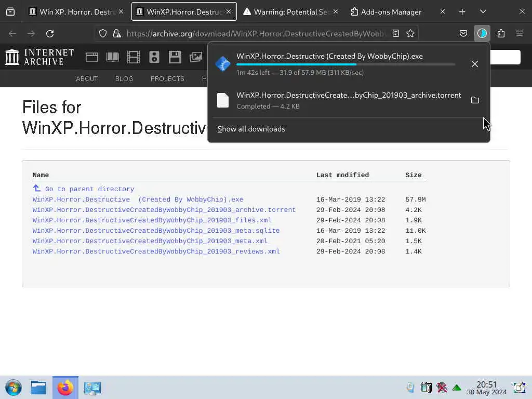
Task: Open the BLOG menu link
Action: [124, 79]
